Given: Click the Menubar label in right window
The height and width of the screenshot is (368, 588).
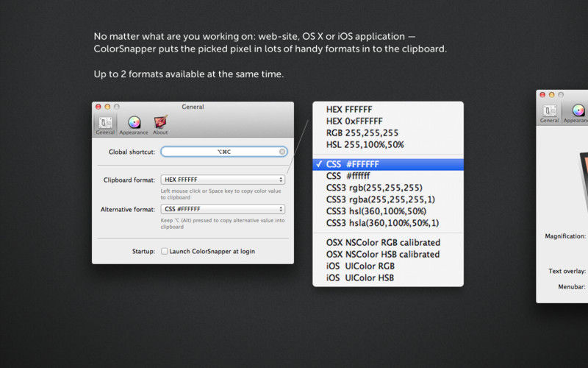Looking at the screenshot, I should 572,286.
